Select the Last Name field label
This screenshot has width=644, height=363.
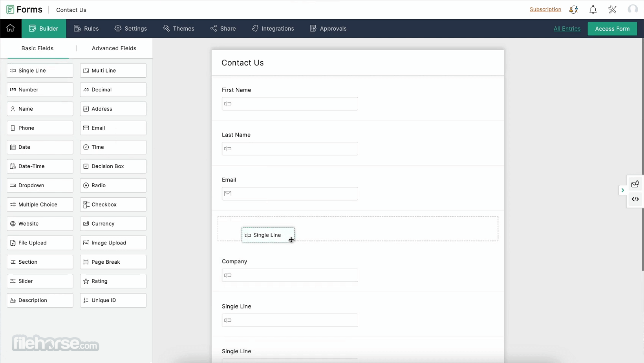pyautogui.click(x=236, y=135)
